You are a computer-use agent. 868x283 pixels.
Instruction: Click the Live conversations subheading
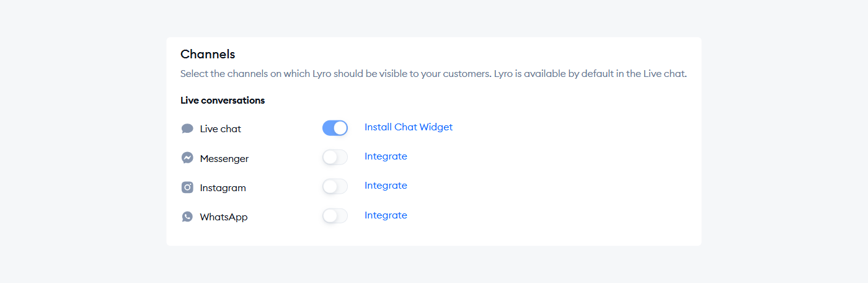coord(223,100)
